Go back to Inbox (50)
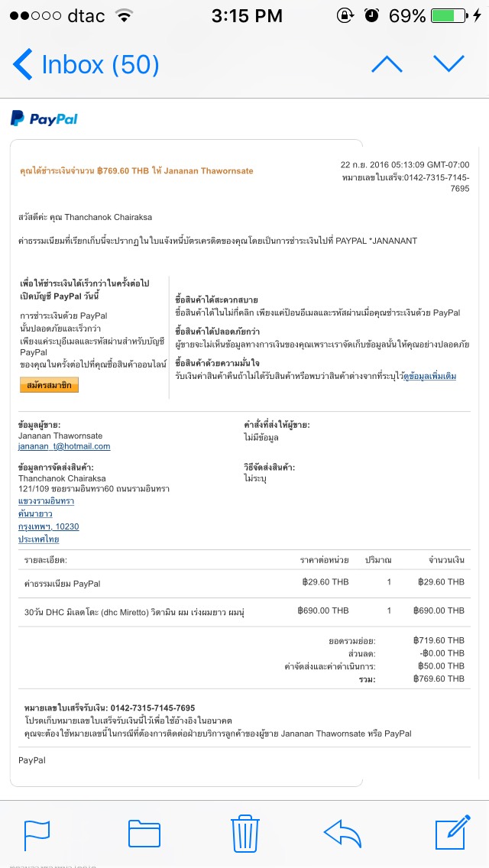 pyautogui.click(x=86, y=65)
